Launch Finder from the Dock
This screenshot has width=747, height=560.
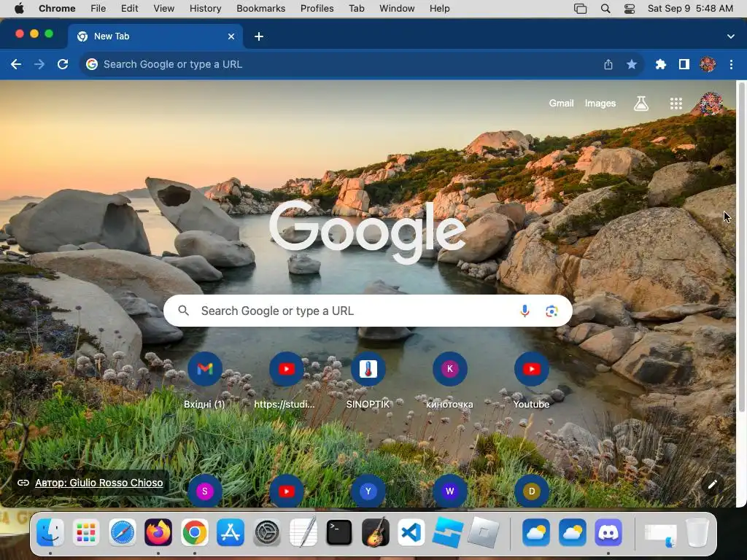click(x=50, y=532)
